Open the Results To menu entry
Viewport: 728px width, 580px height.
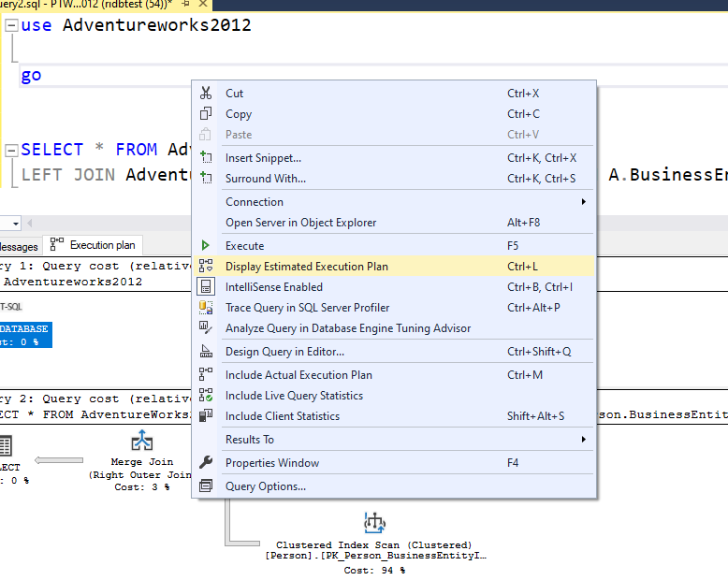point(394,439)
